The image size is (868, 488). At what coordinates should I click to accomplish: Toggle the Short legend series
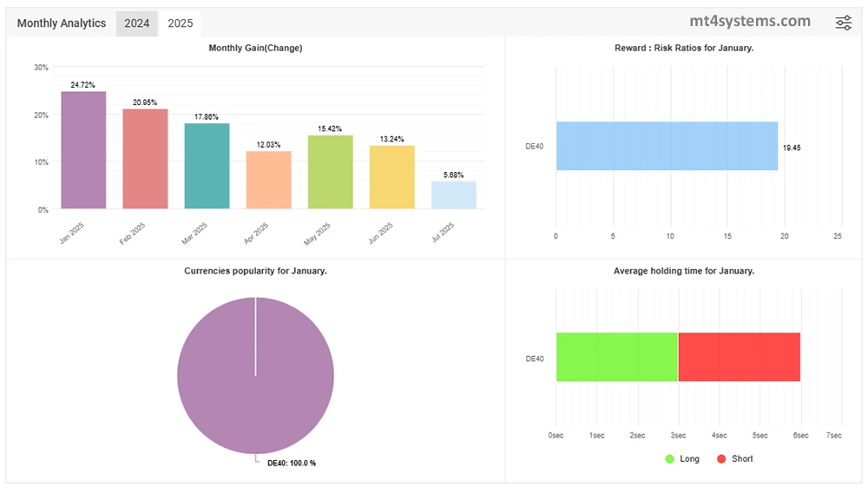[741, 458]
